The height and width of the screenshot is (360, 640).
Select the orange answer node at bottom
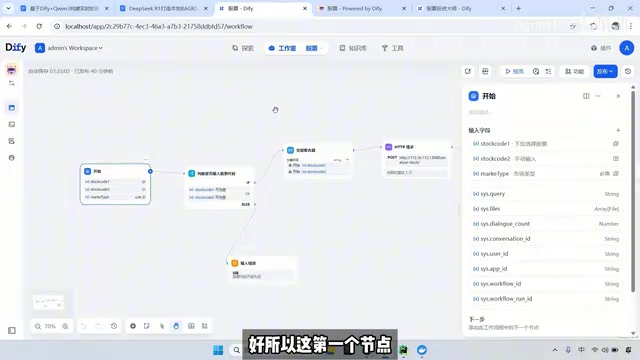[261, 270]
